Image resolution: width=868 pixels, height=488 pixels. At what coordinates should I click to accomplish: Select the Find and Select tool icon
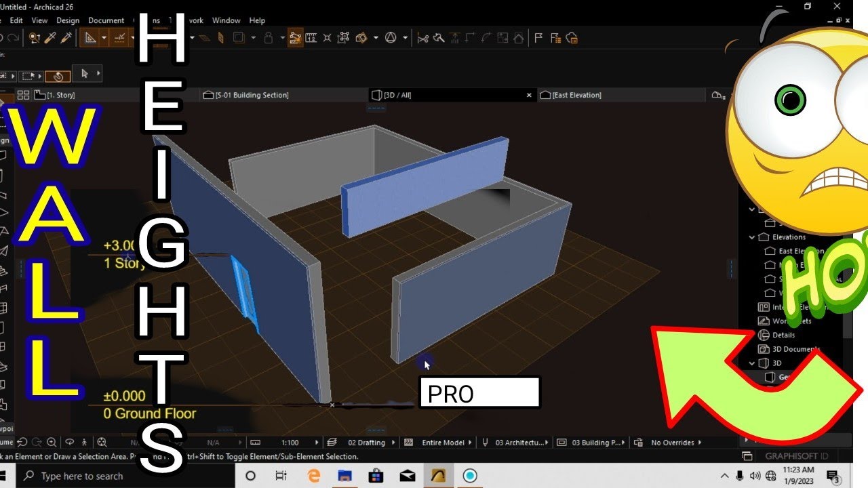click(x=35, y=38)
